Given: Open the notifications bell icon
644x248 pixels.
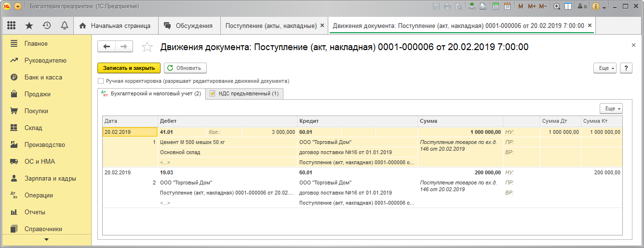Looking at the screenshot, I should tap(64, 26).
